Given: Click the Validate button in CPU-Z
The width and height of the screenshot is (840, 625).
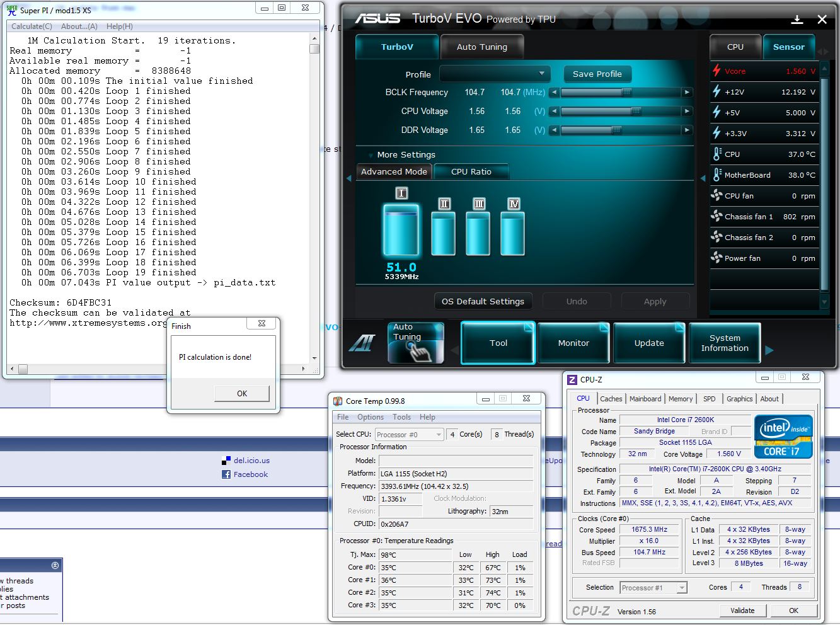Looking at the screenshot, I should pyautogui.click(x=742, y=611).
